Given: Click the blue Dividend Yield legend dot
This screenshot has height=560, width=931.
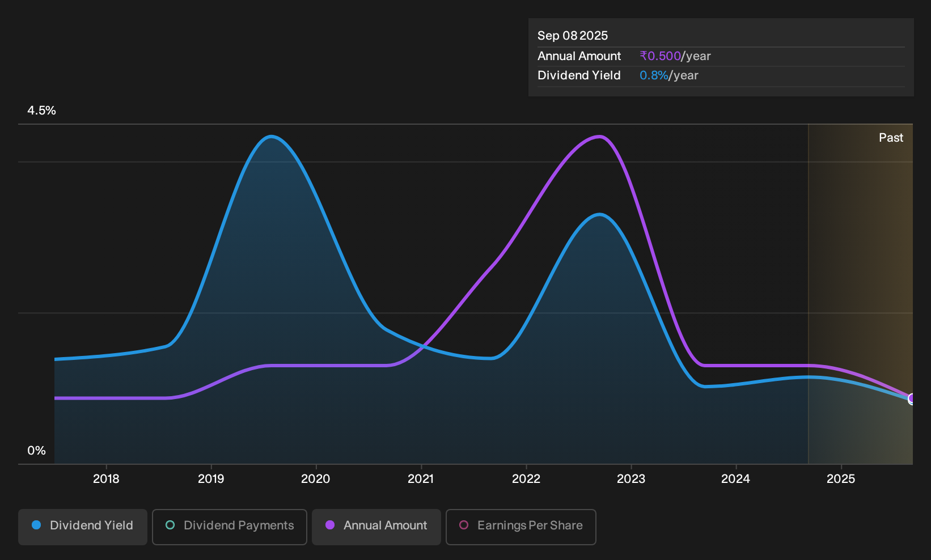Looking at the screenshot, I should pos(36,525).
